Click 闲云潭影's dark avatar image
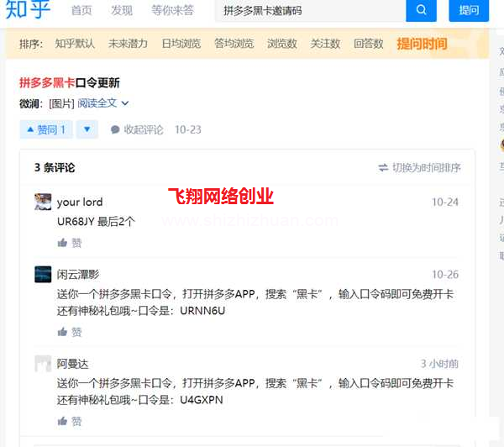 point(43,274)
